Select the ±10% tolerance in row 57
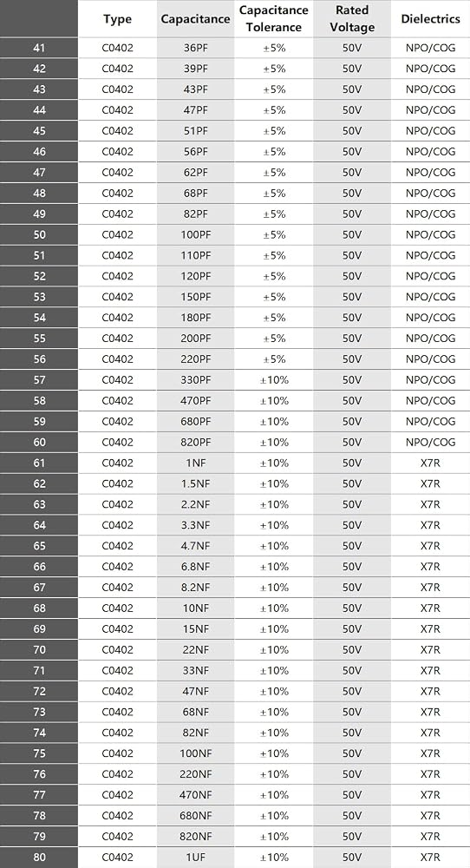Viewport: 470px width, 868px height. (274, 380)
